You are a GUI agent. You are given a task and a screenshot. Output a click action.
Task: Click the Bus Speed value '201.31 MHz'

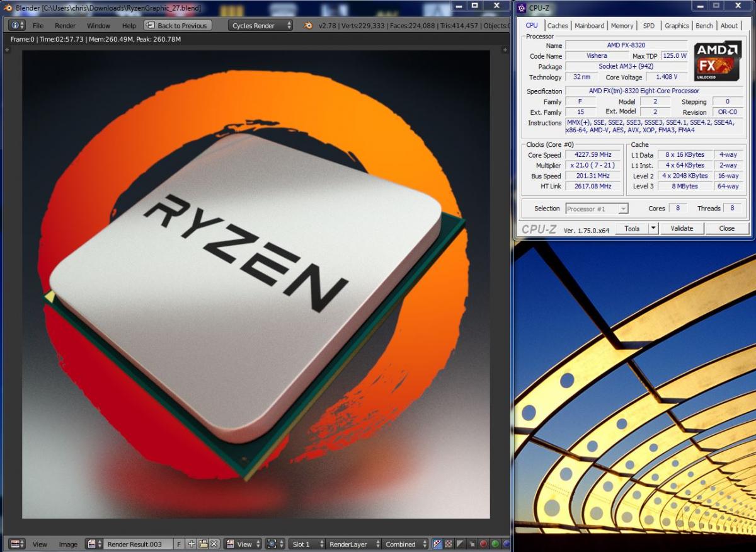tap(592, 176)
